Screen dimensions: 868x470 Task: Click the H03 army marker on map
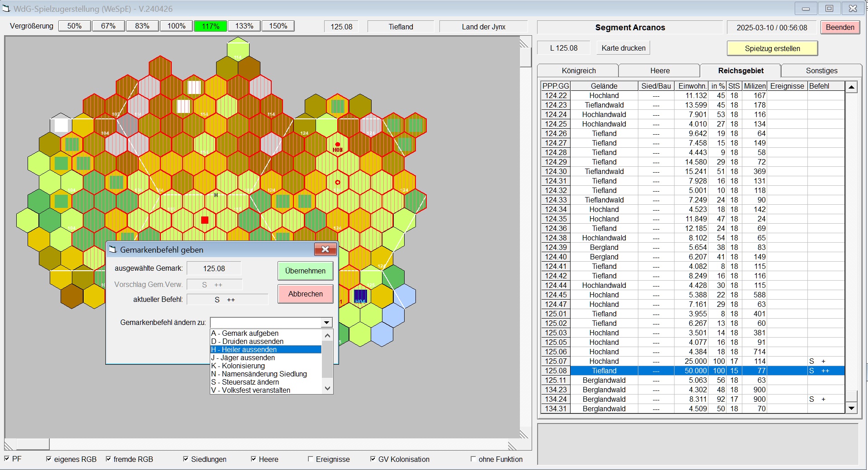point(338,147)
